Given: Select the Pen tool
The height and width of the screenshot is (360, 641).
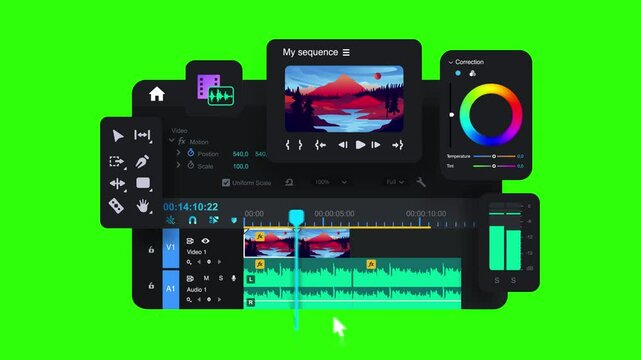Looking at the screenshot, I should coord(142,161).
